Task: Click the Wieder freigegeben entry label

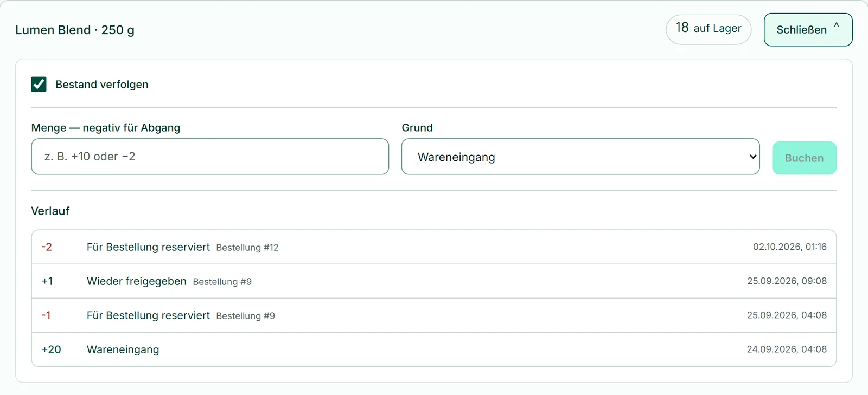Action: point(137,281)
